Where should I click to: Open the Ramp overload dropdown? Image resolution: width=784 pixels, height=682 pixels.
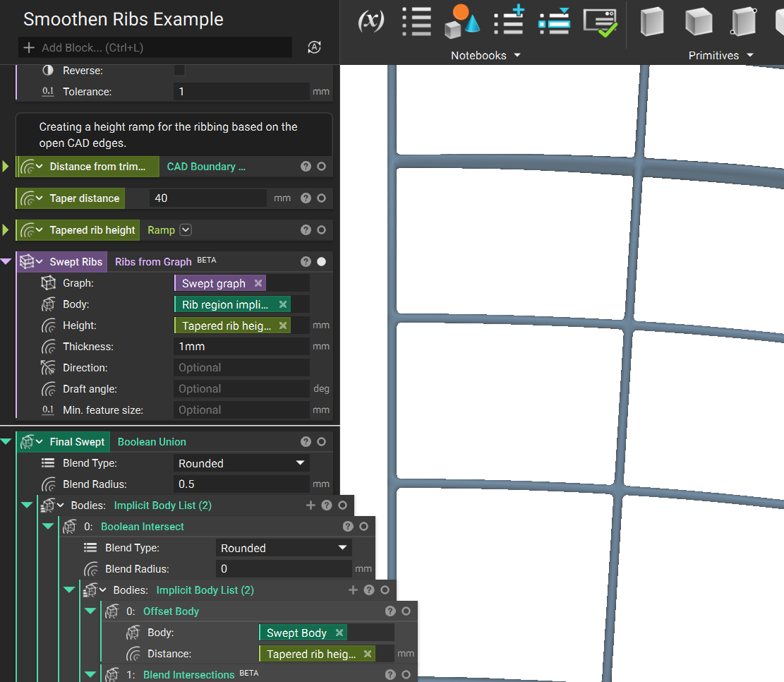tap(186, 229)
